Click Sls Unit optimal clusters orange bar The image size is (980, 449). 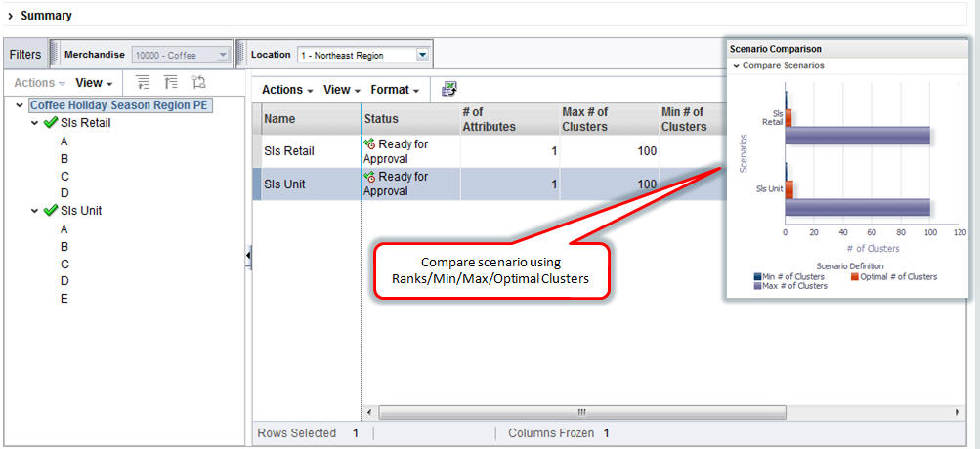789,189
